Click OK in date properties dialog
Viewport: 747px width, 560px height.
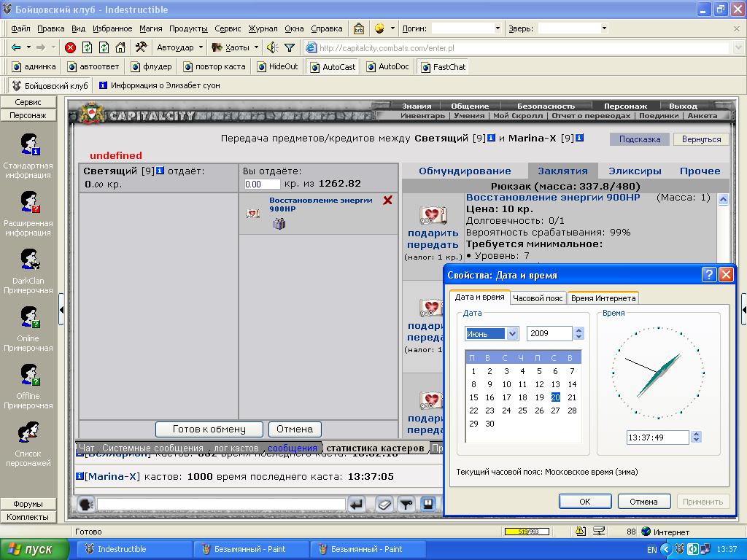click(x=585, y=502)
